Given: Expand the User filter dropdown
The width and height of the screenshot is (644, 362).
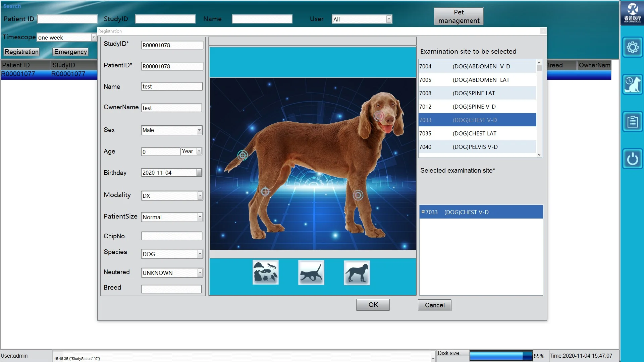Looking at the screenshot, I should 389,19.
